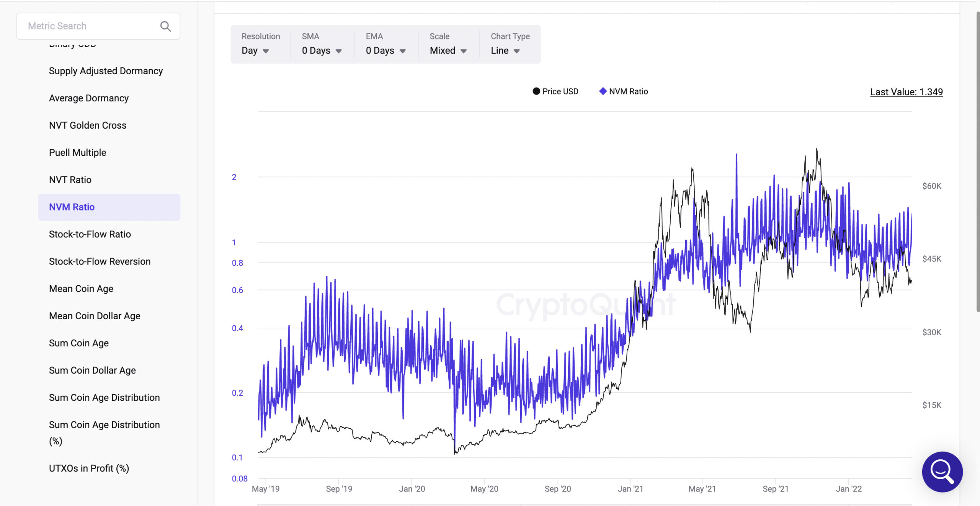980x506 pixels.
Task: Open Sum Coin Age Distribution (%) metric
Action: pos(105,433)
